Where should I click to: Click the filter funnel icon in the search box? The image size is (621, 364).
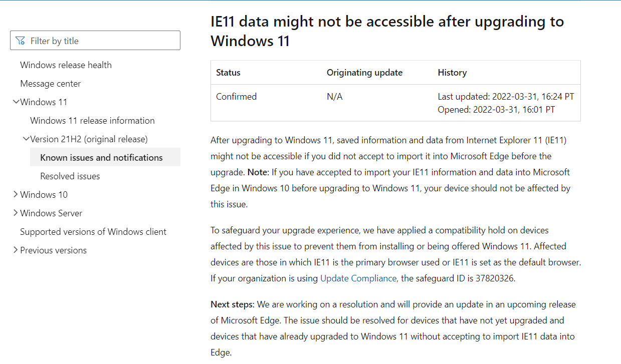tap(20, 40)
